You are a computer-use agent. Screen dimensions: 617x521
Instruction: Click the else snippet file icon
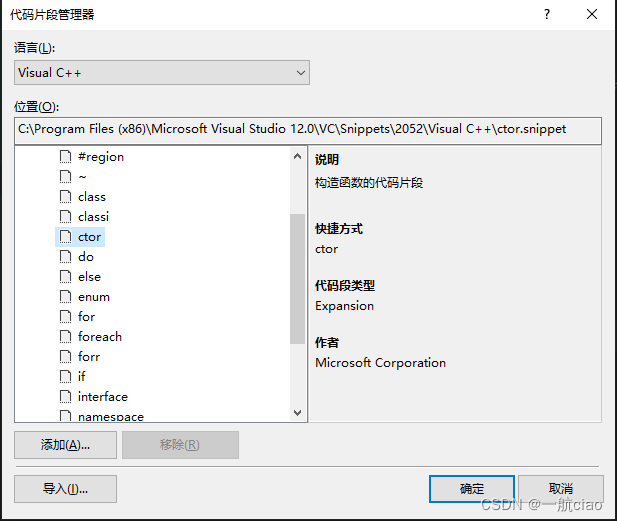(65, 277)
